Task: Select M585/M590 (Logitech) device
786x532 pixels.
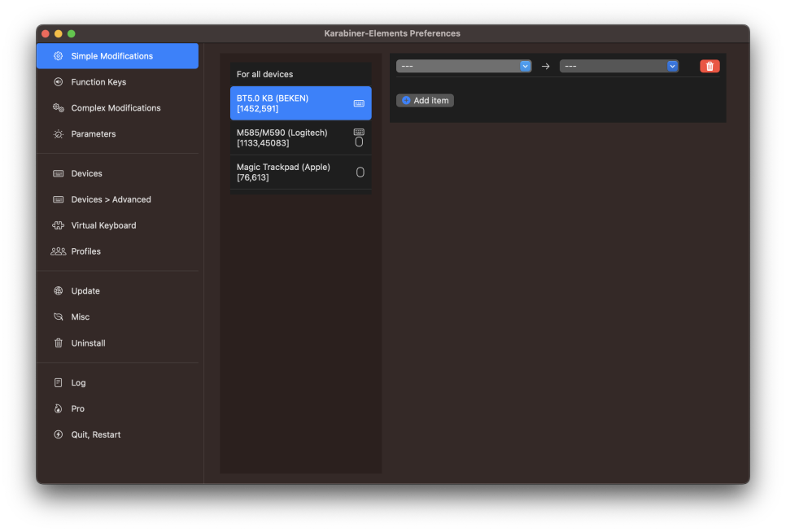Action: (x=301, y=137)
